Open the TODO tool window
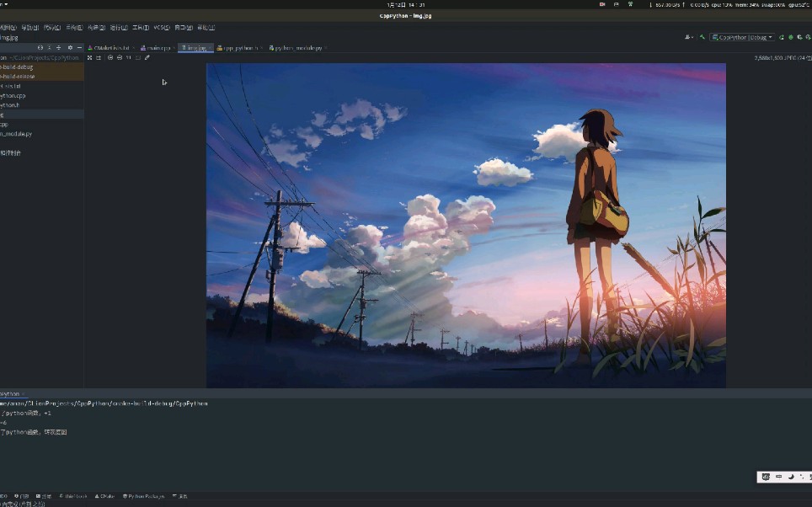This screenshot has height=507, width=812. (5, 496)
